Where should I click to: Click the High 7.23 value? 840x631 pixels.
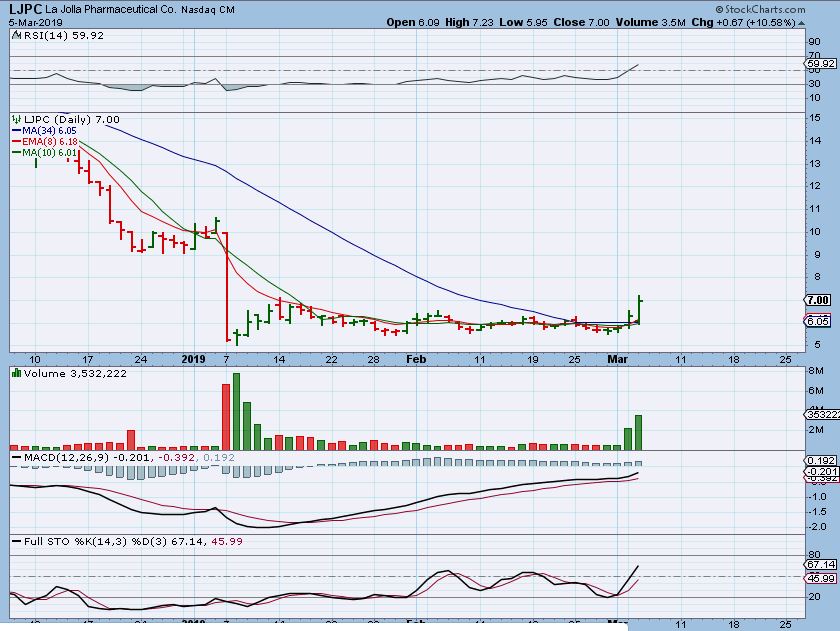click(469, 22)
